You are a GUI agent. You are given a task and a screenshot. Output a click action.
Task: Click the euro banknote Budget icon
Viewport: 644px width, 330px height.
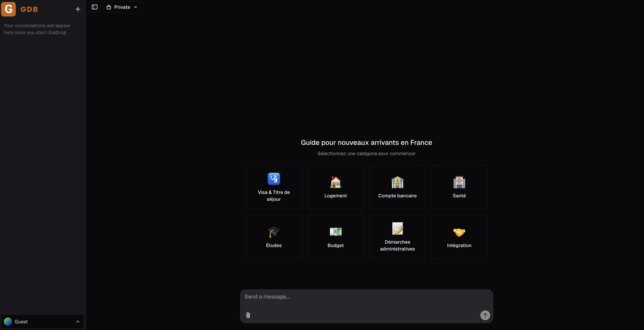[x=336, y=232]
